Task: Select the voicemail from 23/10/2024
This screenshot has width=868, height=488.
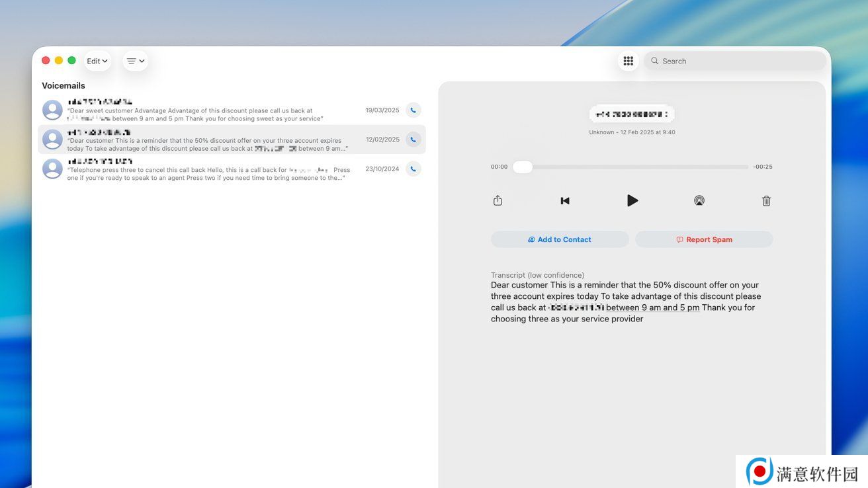Action: click(212, 169)
